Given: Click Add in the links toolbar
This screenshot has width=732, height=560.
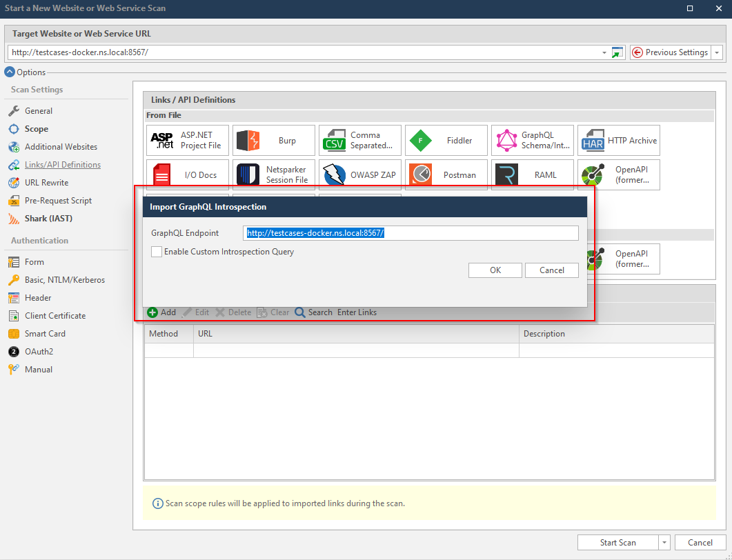Looking at the screenshot, I should [161, 312].
